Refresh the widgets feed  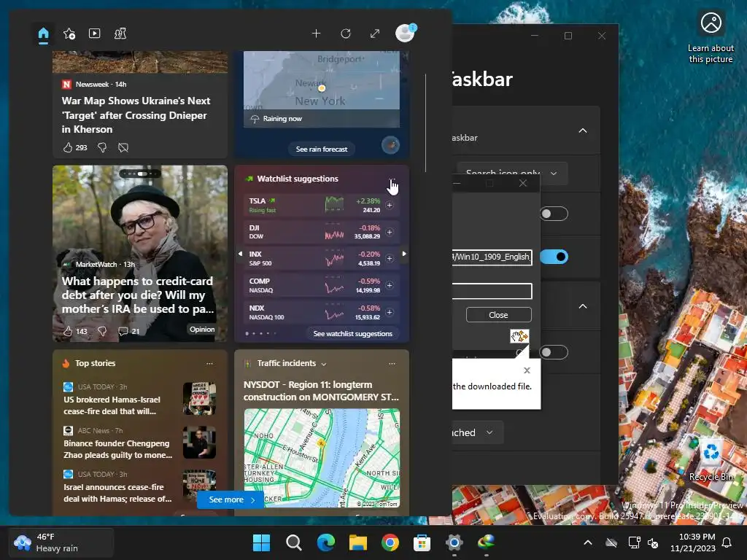[345, 34]
